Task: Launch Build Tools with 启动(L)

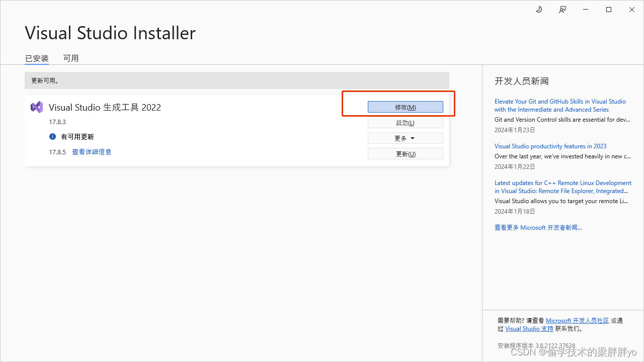Action: (x=405, y=122)
